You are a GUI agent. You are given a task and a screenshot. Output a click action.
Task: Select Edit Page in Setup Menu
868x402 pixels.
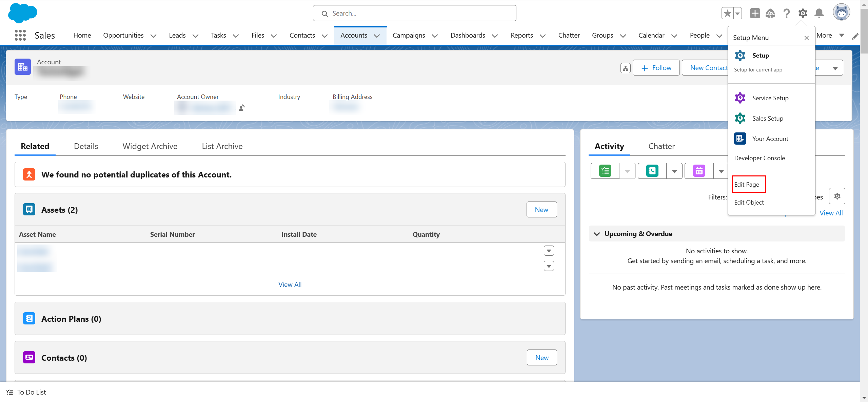(747, 185)
